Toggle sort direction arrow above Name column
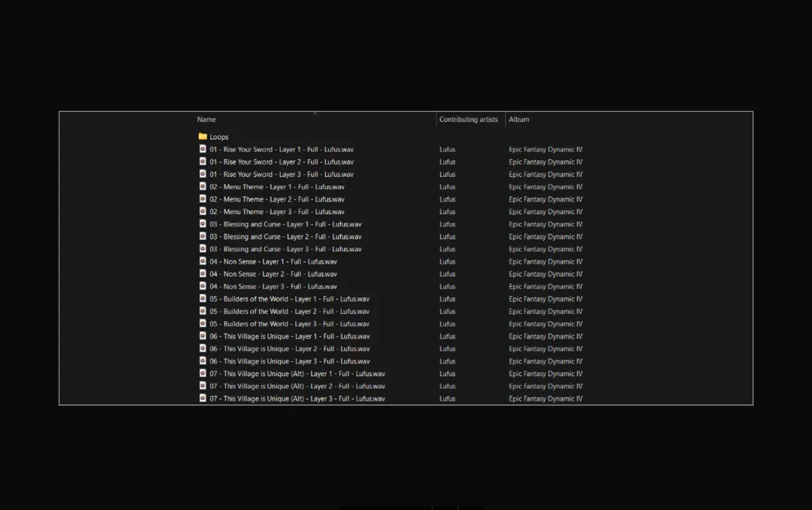 (x=315, y=113)
